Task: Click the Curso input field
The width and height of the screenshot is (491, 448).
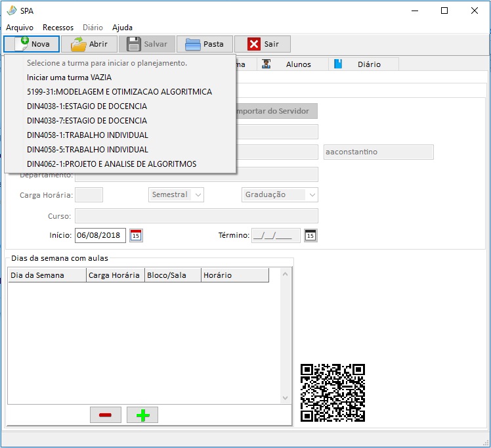Action: pos(196,216)
